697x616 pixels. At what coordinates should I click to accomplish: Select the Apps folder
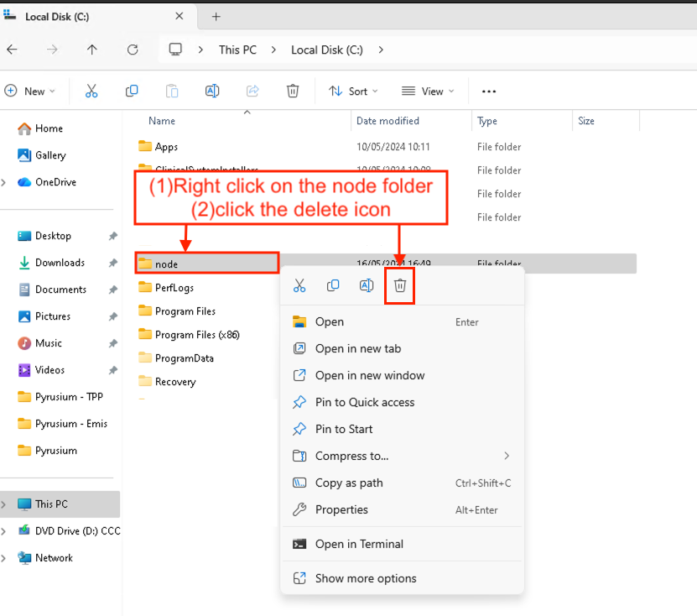click(158, 147)
